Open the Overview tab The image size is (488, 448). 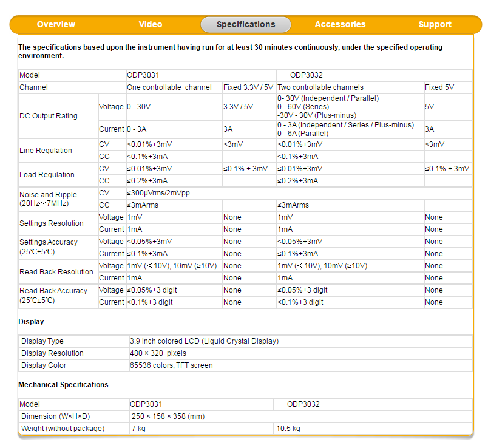coord(56,24)
